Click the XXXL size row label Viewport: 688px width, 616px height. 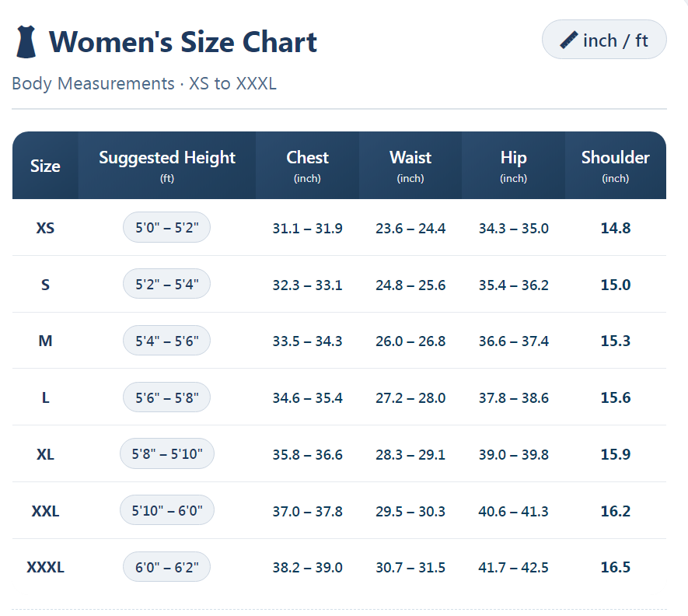point(45,567)
